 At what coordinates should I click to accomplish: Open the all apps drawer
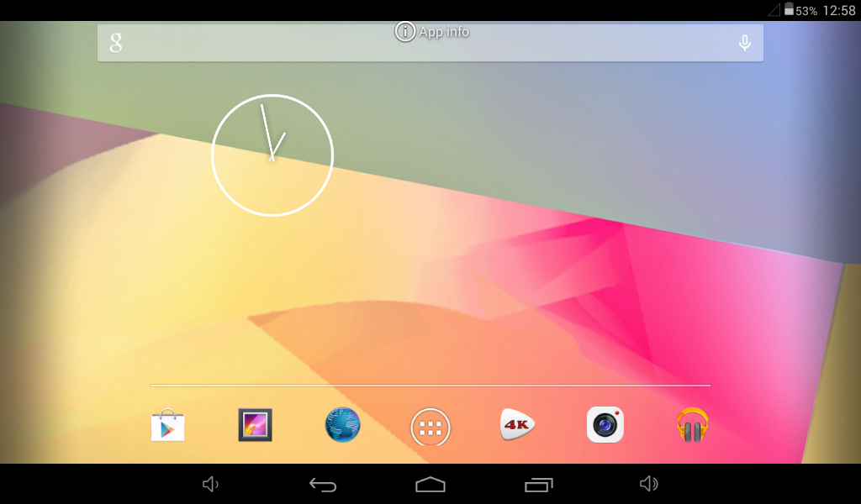(430, 428)
